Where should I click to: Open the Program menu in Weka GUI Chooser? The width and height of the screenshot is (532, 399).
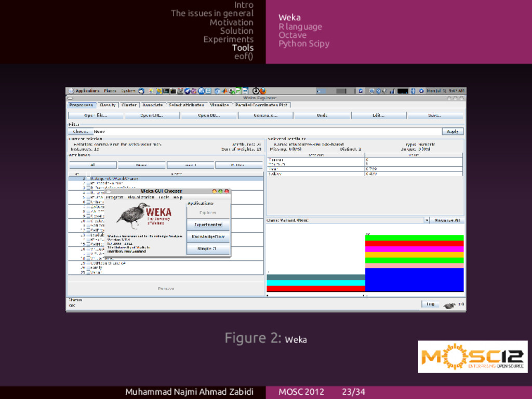(x=114, y=197)
